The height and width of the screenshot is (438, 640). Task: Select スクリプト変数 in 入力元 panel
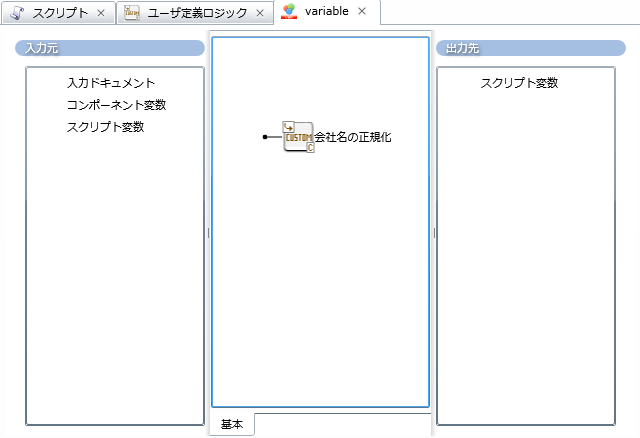(x=105, y=127)
